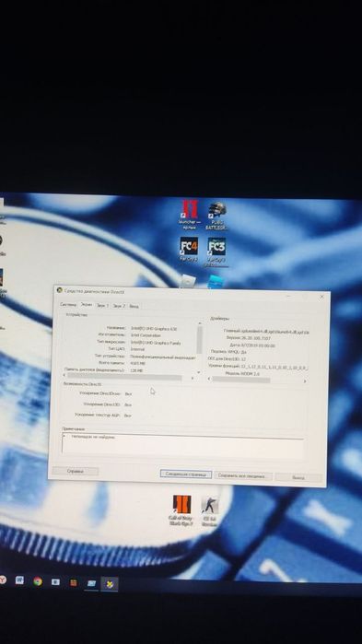Image resolution: width=362 pixels, height=644 pixels.
Task: Click device panel vertical scrollbar thumb
Action: [200, 340]
